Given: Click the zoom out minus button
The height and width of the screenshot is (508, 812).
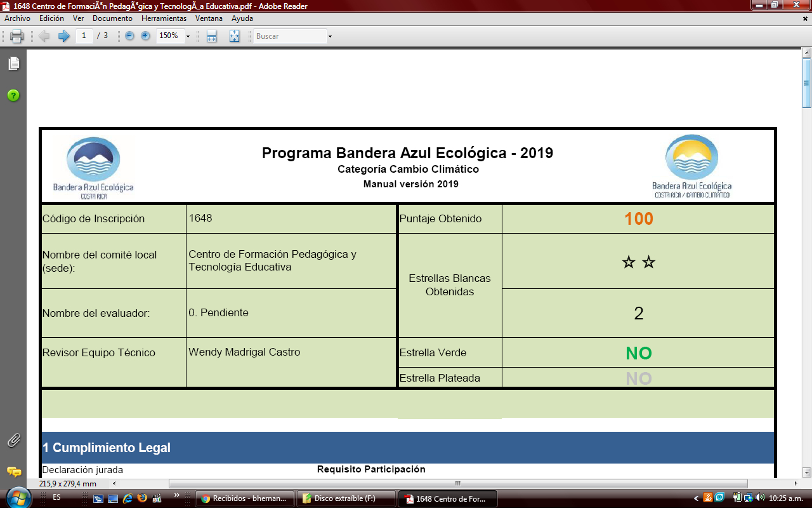Looking at the screenshot, I should point(129,36).
